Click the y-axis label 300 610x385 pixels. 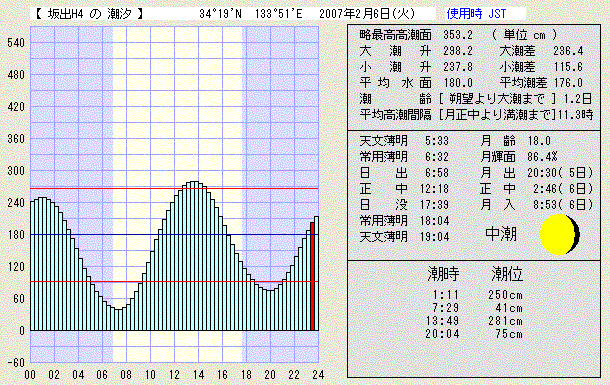(x=16, y=171)
